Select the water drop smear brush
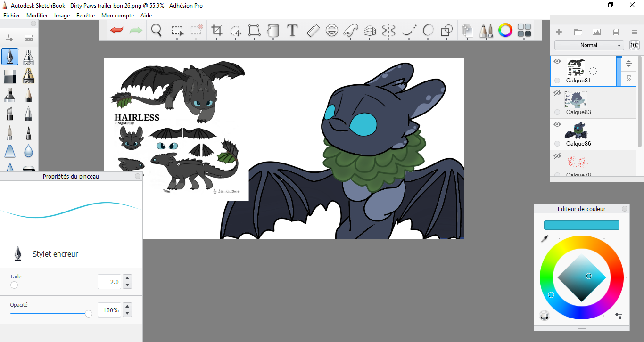The height and width of the screenshot is (342, 644). [x=29, y=151]
